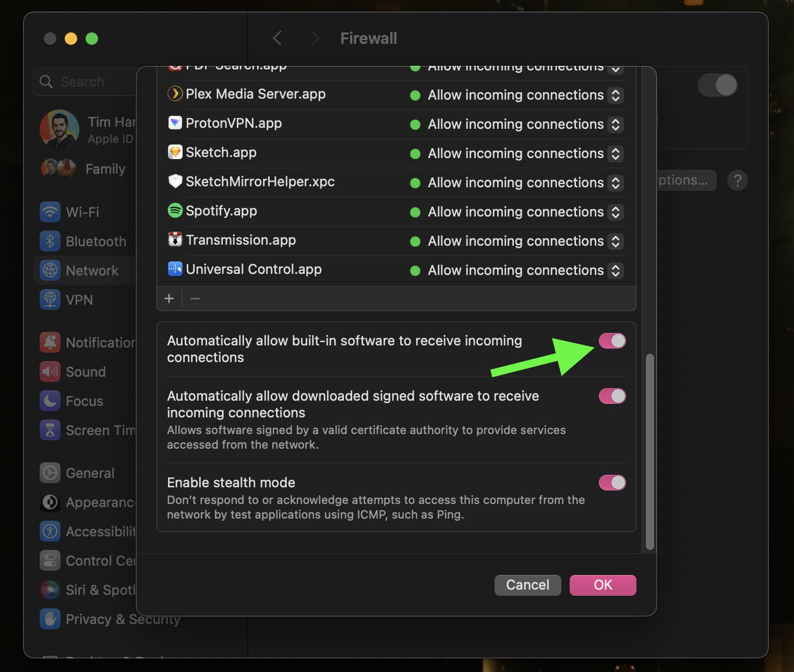Open the connection dropdown for ProtonVPN.app
794x672 pixels.
point(616,124)
